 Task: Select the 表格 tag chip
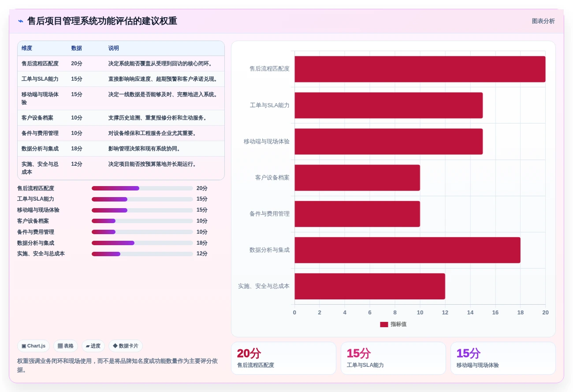[66, 346]
